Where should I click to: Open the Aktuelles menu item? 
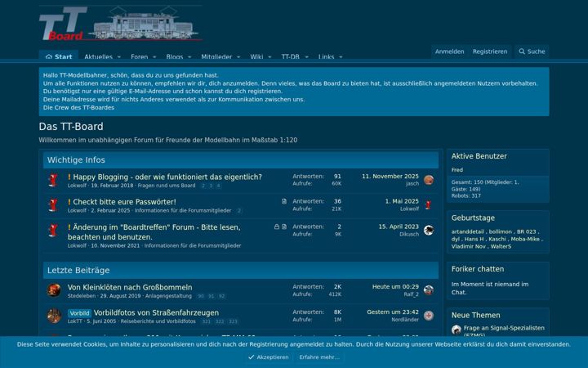tap(98, 56)
